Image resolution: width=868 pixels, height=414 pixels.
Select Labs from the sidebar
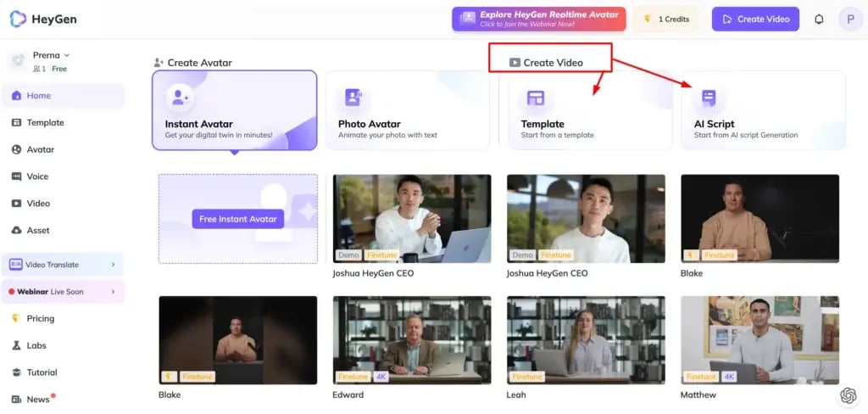pyautogui.click(x=36, y=345)
